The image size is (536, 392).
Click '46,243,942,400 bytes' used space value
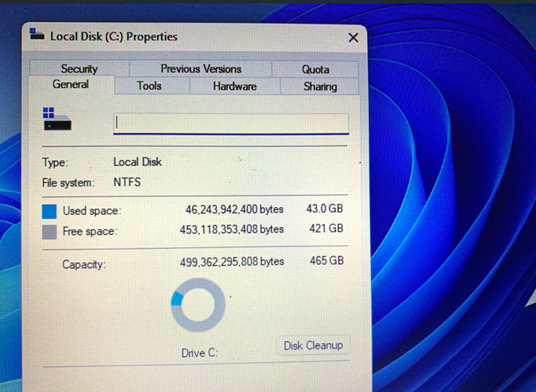(234, 209)
